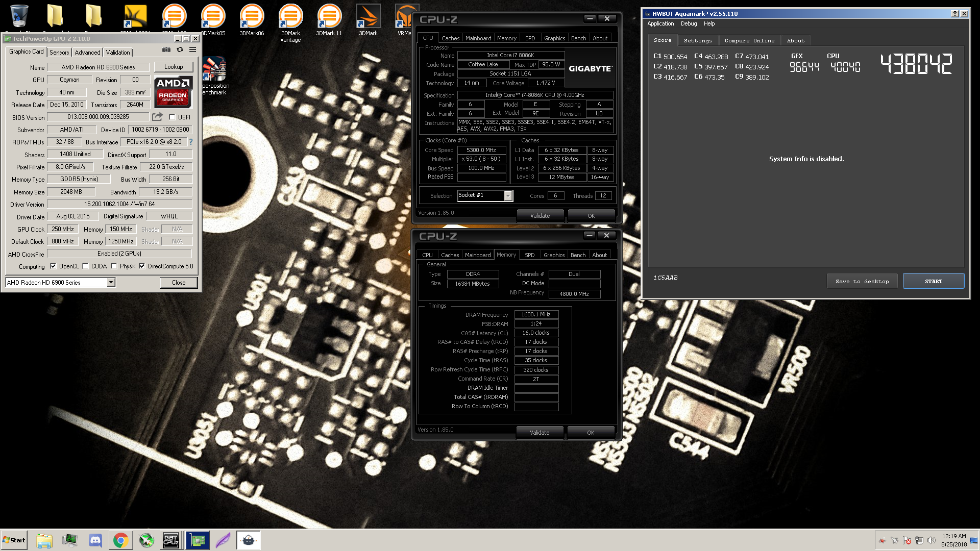Open the Application menu in Aquamark

[660, 23]
